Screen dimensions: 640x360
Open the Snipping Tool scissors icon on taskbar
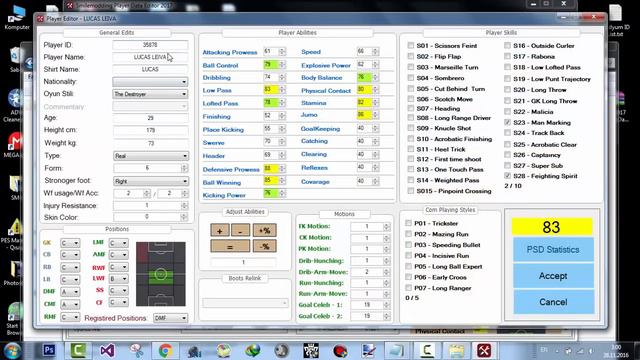point(136,350)
